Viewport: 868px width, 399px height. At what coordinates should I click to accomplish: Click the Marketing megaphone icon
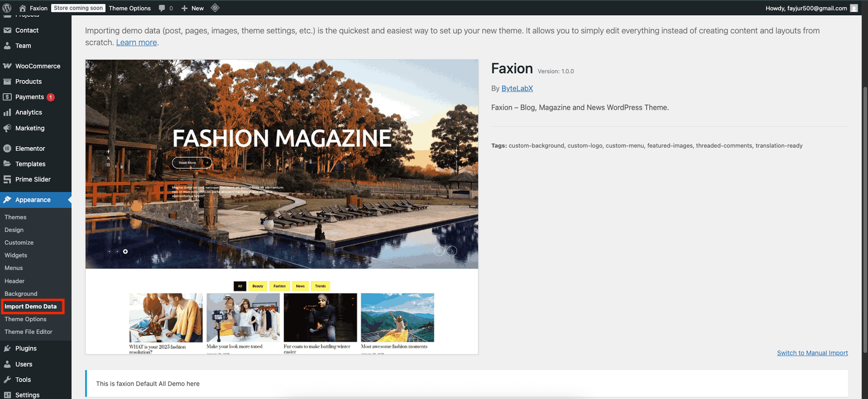[7, 128]
